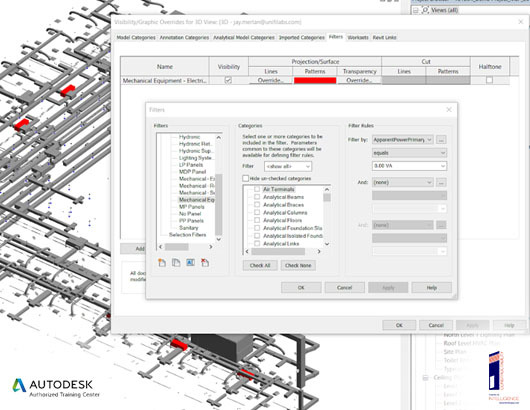Open the first And (none) parameter dropdown
The image size is (530, 410).
403,183
